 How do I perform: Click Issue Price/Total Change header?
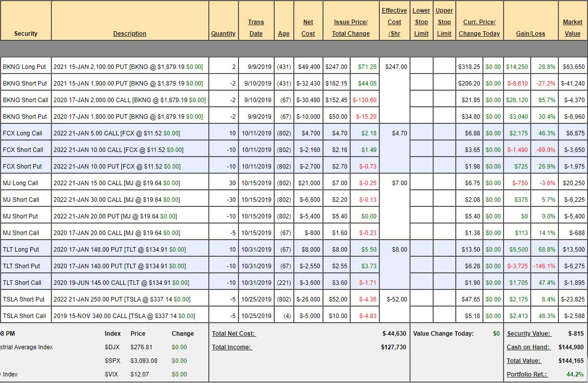click(x=351, y=28)
